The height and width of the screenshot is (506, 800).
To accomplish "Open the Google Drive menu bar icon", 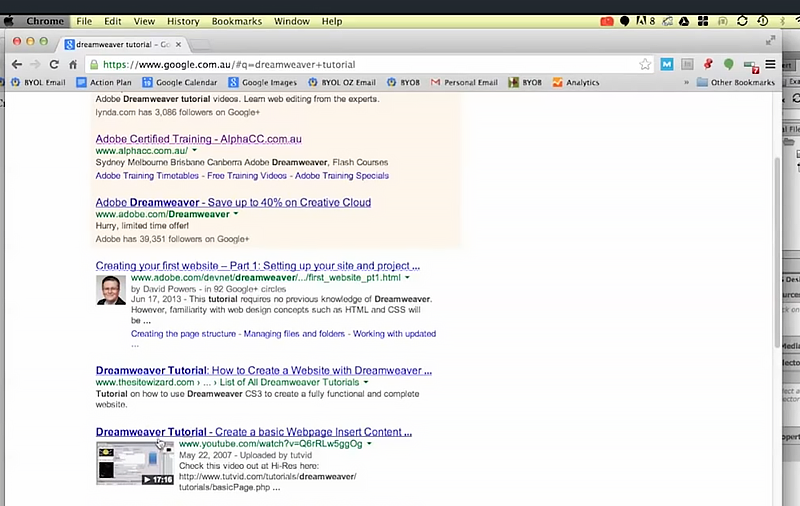I will tap(684, 21).
